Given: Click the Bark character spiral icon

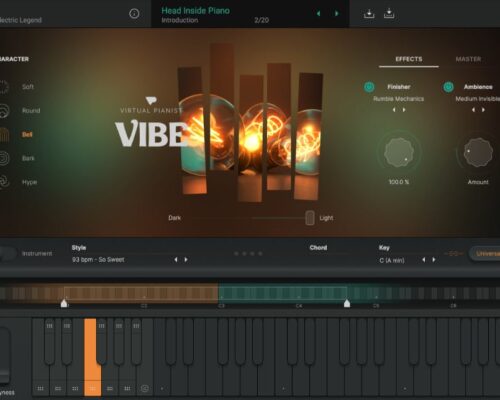Looking at the screenshot, I should 4,158.
